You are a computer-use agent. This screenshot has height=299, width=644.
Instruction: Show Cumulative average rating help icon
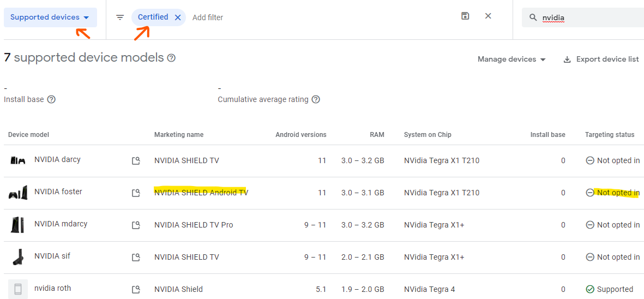(315, 99)
